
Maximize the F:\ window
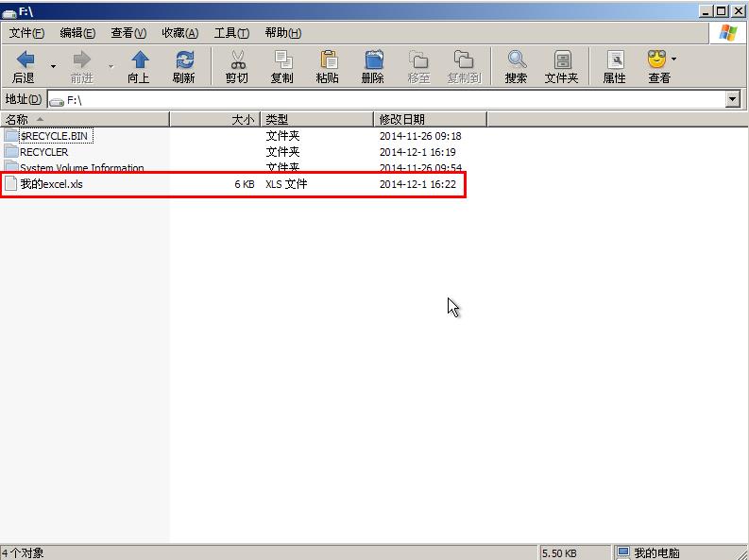pyautogui.click(x=722, y=11)
